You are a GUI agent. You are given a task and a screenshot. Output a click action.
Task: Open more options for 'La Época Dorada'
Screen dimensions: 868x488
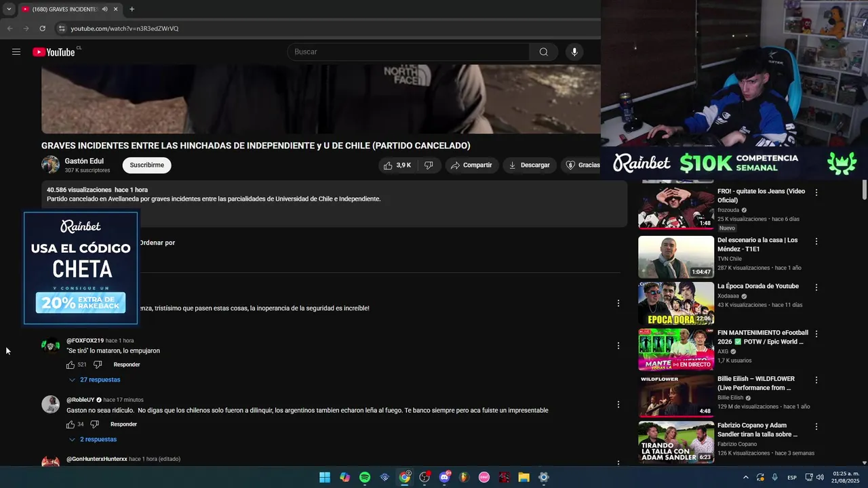point(816,287)
